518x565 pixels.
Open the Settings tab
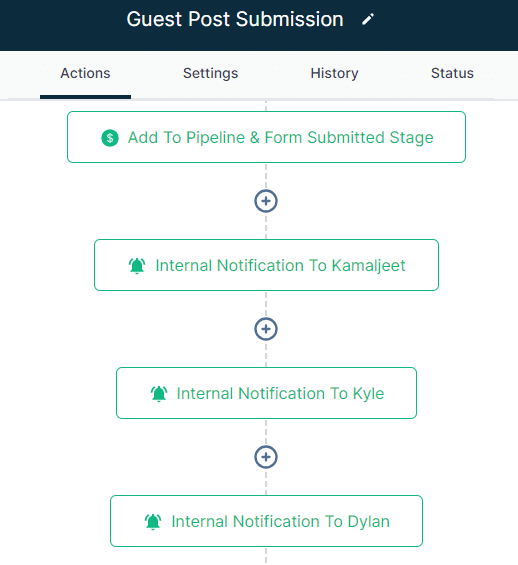click(x=211, y=74)
